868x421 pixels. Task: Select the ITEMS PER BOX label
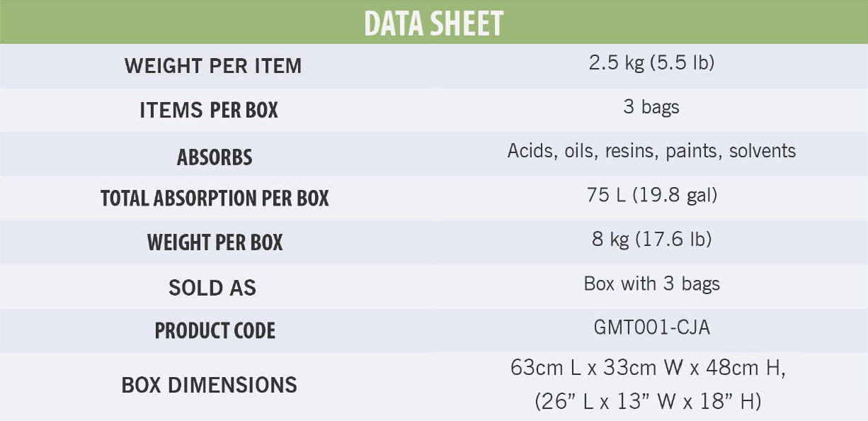(x=209, y=111)
